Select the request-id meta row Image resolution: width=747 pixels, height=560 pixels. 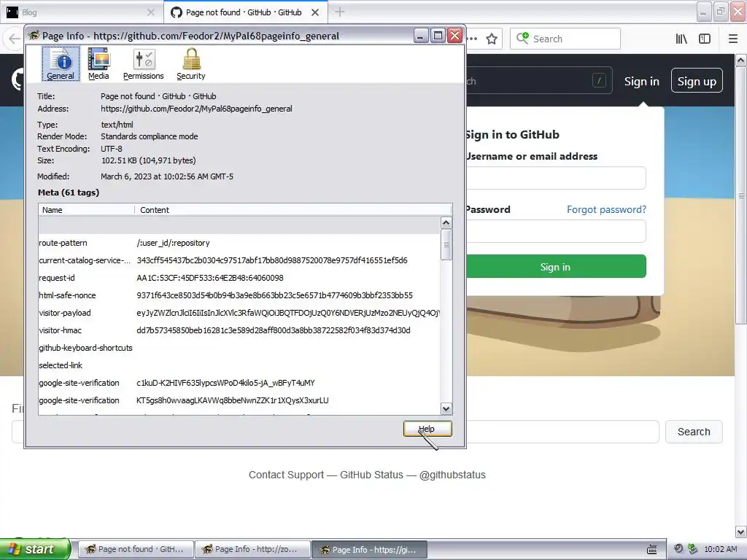click(x=239, y=278)
